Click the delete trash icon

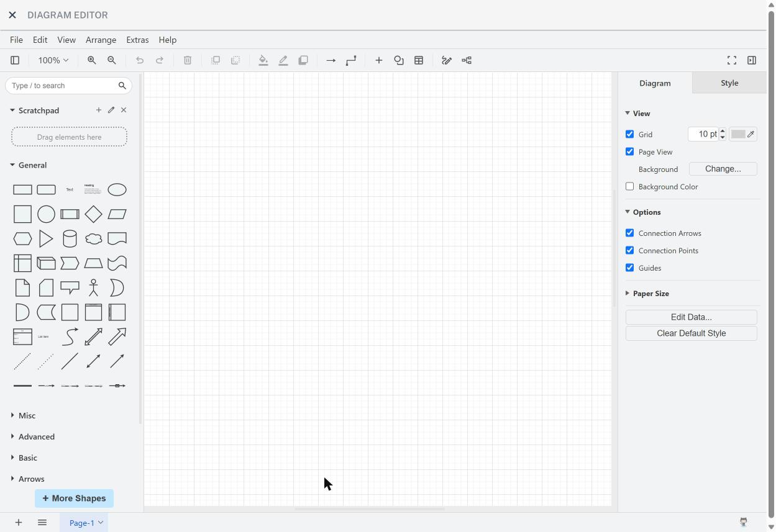pyautogui.click(x=188, y=60)
